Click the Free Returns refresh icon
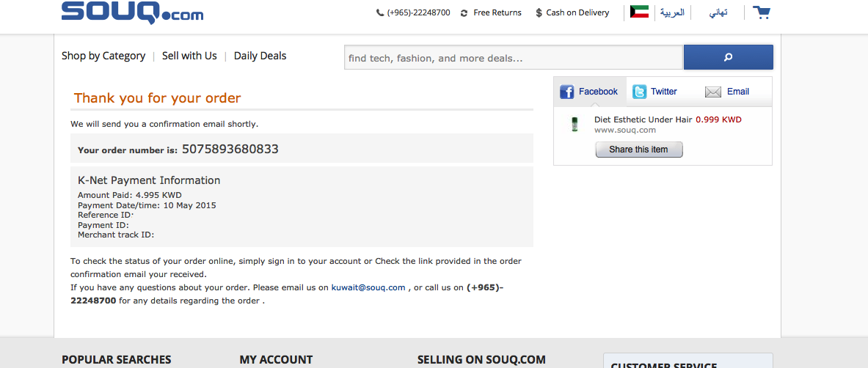The image size is (868, 368). pyautogui.click(x=464, y=12)
